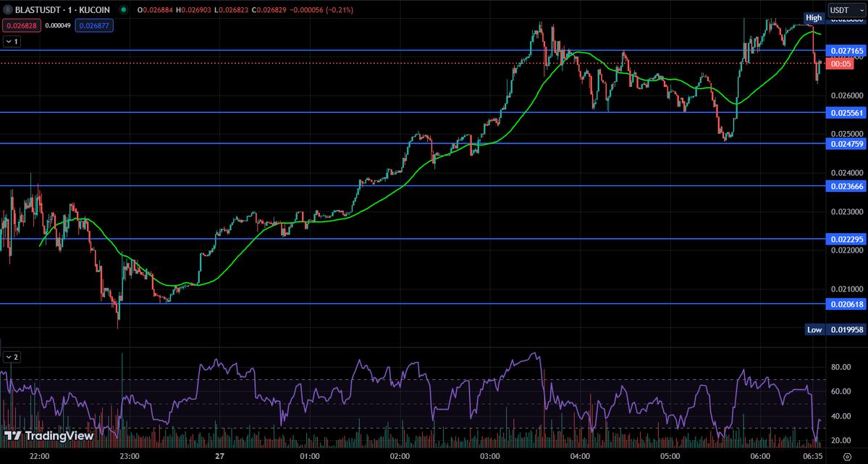Select the 0.027165 horizontal line label
The image size is (868, 464).
(846, 51)
